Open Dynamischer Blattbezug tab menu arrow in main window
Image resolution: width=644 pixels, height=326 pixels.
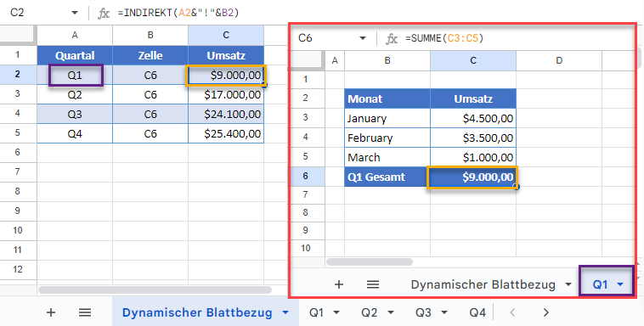point(285,312)
